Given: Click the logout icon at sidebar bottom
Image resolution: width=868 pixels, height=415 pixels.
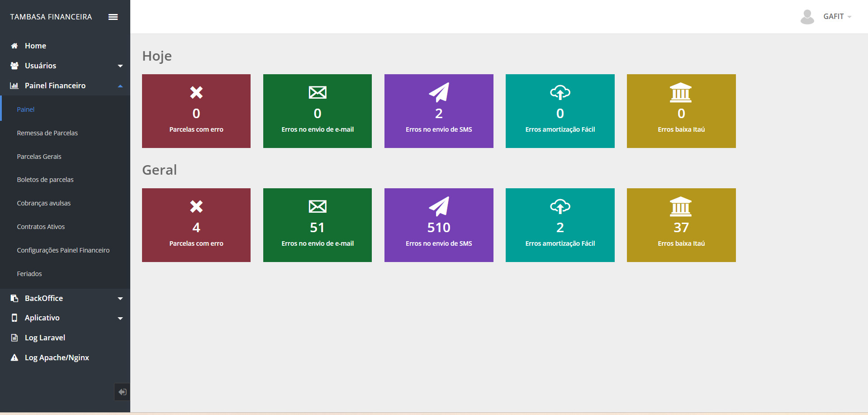Looking at the screenshot, I should pos(122,392).
